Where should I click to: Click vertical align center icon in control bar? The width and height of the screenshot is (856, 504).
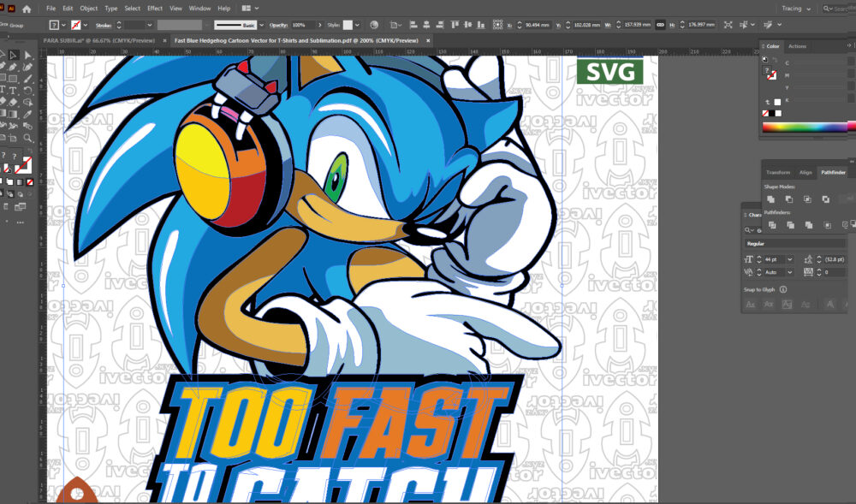pos(467,25)
